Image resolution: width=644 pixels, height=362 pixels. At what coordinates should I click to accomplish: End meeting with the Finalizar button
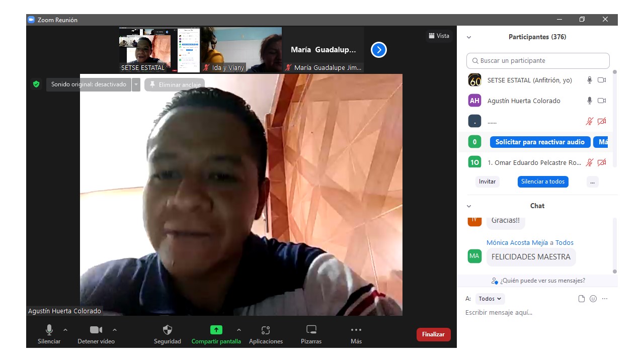point(434,334)
